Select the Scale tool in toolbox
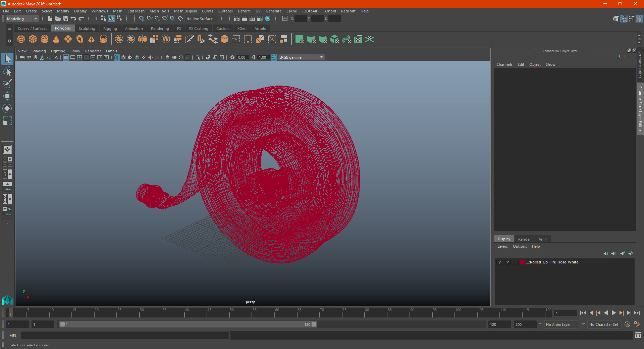Image resolution: width=644 pixels, height=349 pixels. [7, 120]
